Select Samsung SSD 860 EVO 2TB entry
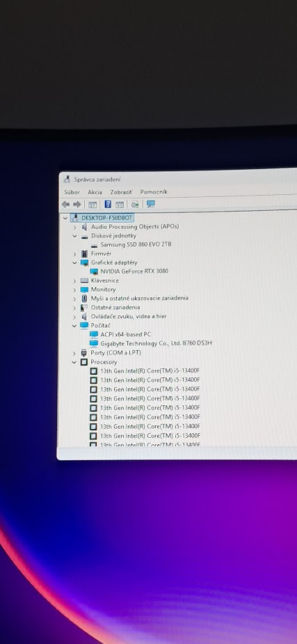 click(x=136, y=244)
